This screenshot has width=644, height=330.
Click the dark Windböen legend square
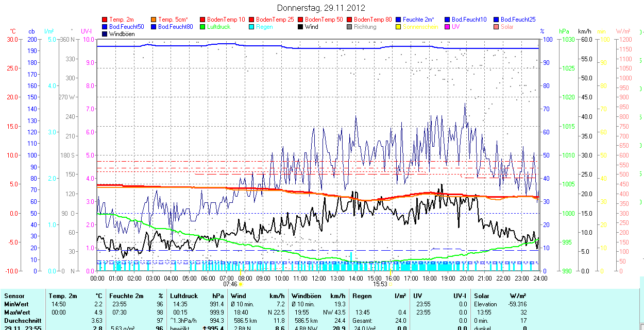coord(105,34)
